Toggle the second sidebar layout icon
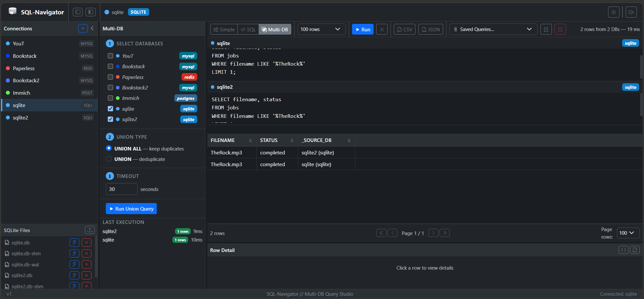 [90, 12]
